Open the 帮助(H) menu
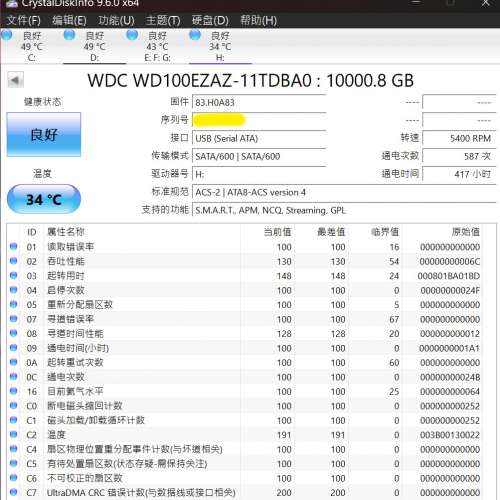500x500 pixels. pos(258,21)
